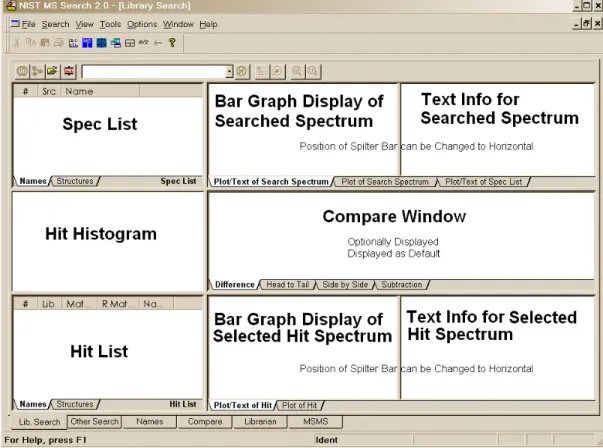Select Names tab in Hit List pane
The height and width of the screenshot is (448, 603).
tap(33, 404)
